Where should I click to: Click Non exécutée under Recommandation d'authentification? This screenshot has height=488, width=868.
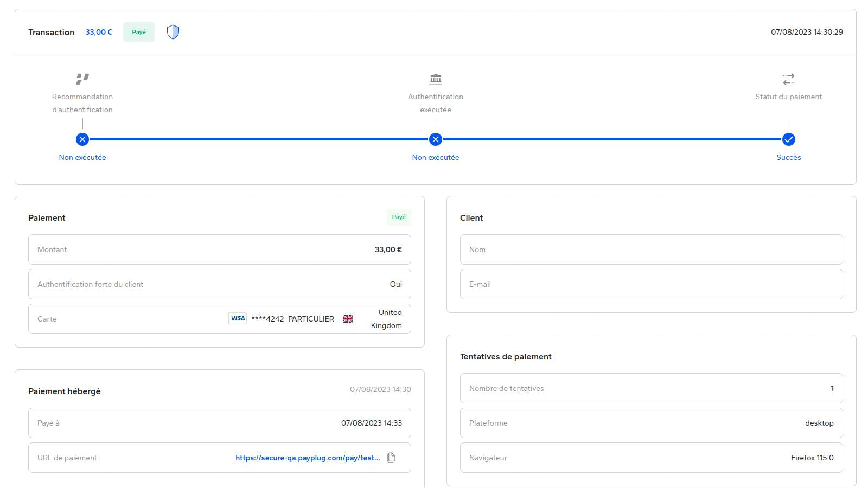82,157
